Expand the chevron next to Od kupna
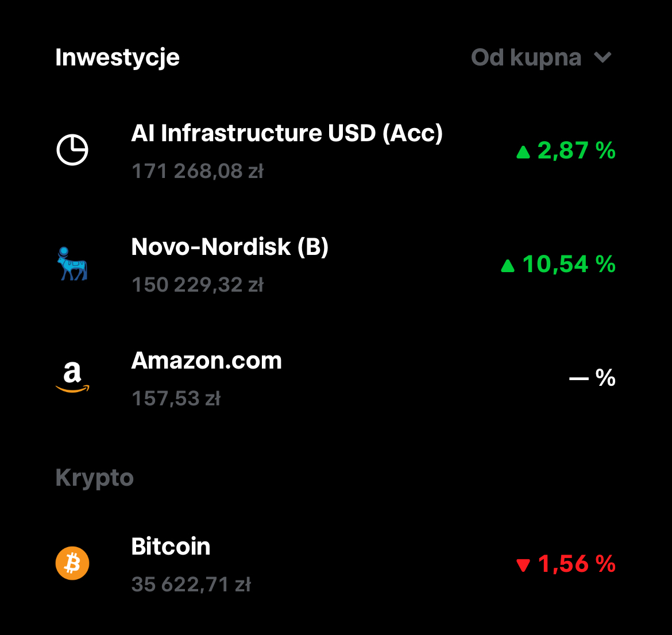672x635 pixels. 603,57
